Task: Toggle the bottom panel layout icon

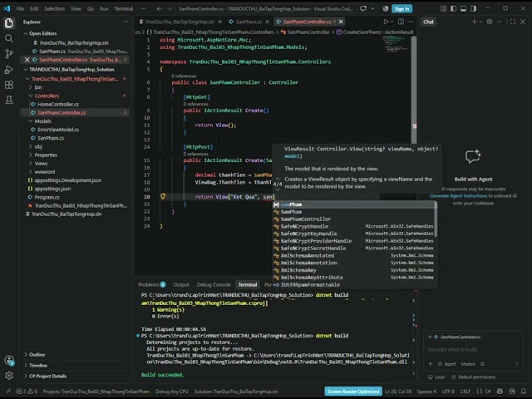Action: point(463,9)
